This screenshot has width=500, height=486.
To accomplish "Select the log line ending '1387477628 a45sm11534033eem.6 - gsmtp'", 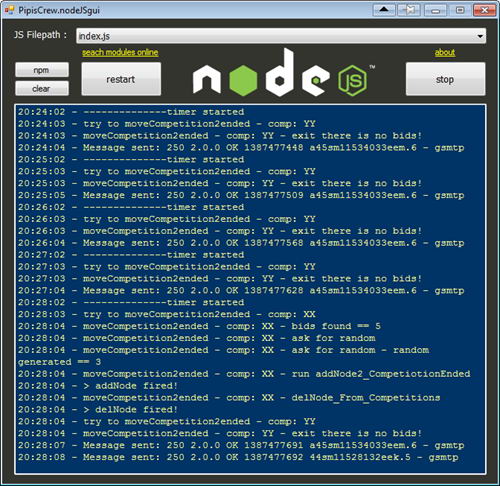I will point(241,291).
